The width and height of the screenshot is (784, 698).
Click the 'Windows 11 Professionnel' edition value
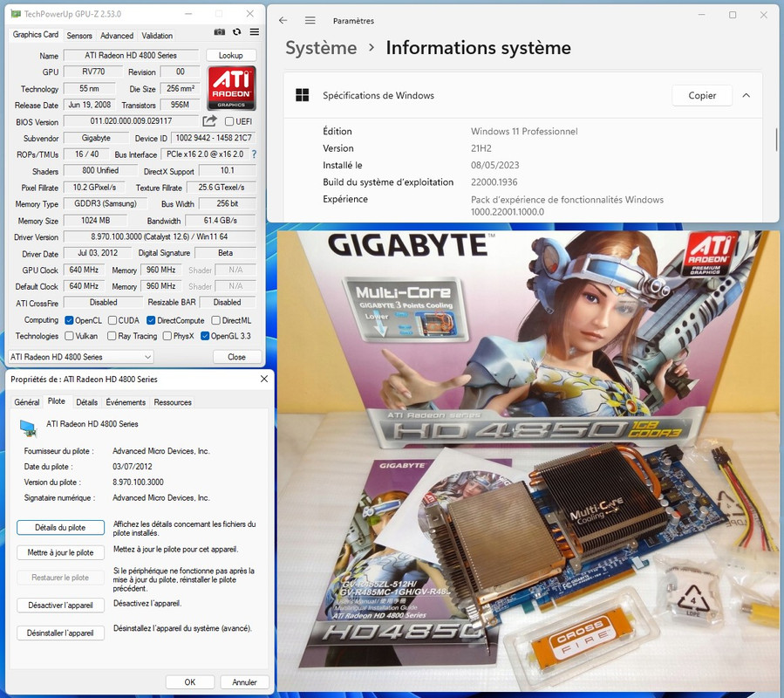pos(524,131)
